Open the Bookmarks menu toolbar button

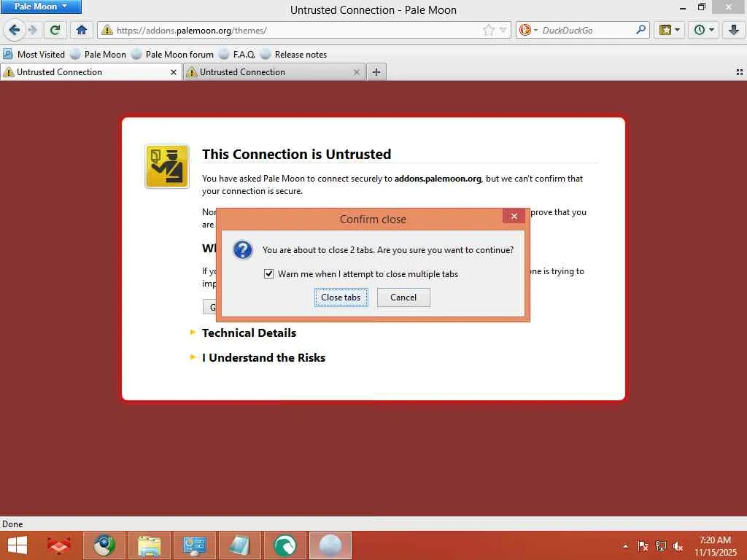(x=669, y=30)
